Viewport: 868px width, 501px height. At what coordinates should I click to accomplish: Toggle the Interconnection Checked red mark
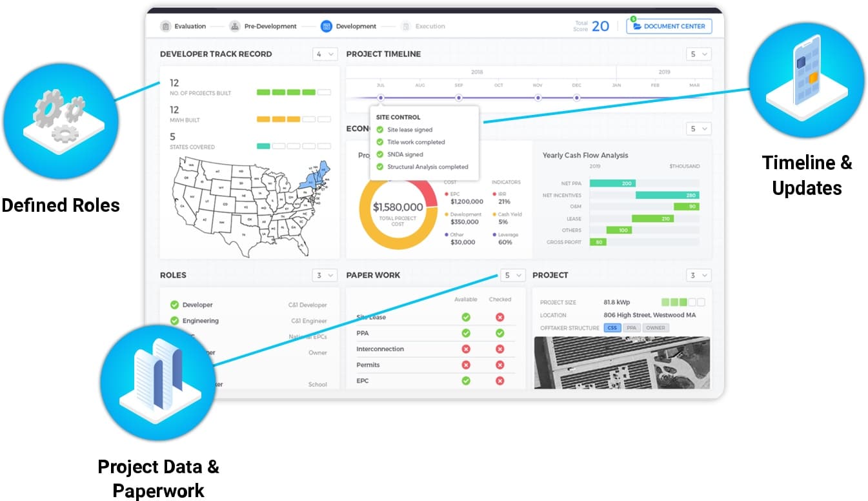pyautogui.click(x=500, y=349)
